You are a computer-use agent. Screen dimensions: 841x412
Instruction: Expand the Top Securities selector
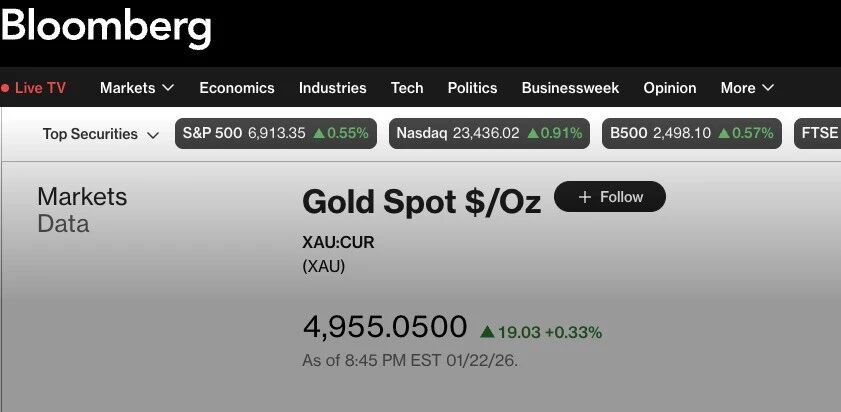[x=101, y=134]
